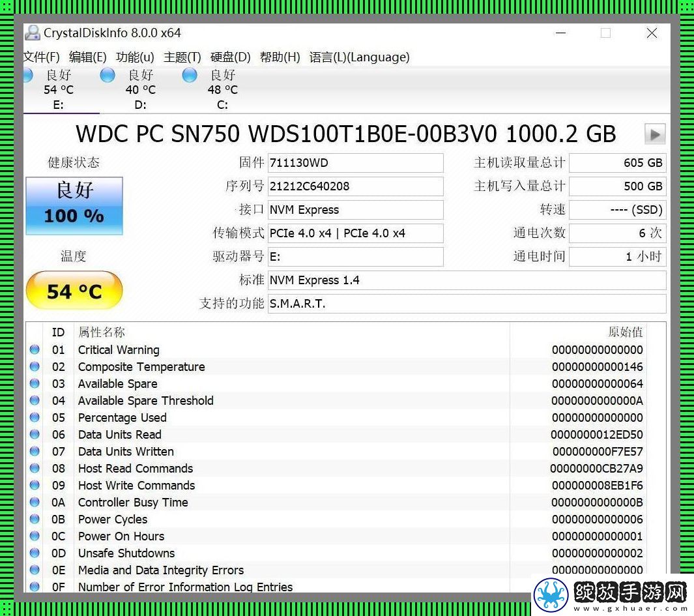
Task: Click raw value 0000000012ED50
Action: click(597, 434)
